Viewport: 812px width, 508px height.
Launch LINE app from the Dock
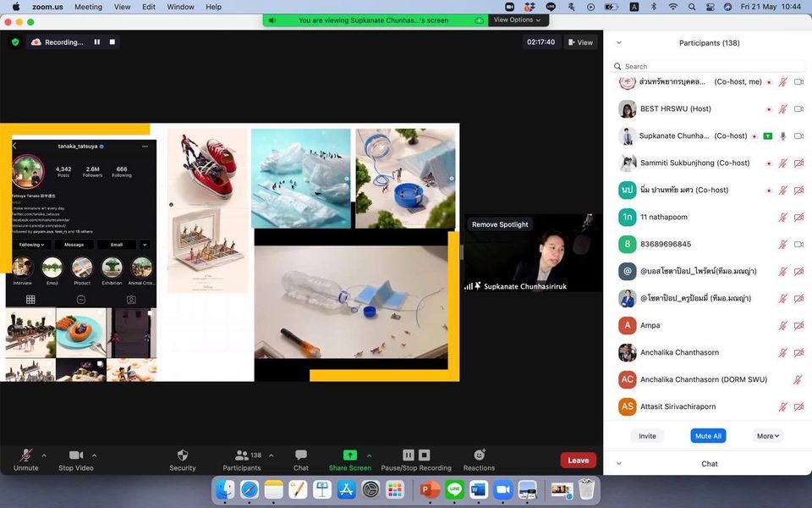coord(454,489)
